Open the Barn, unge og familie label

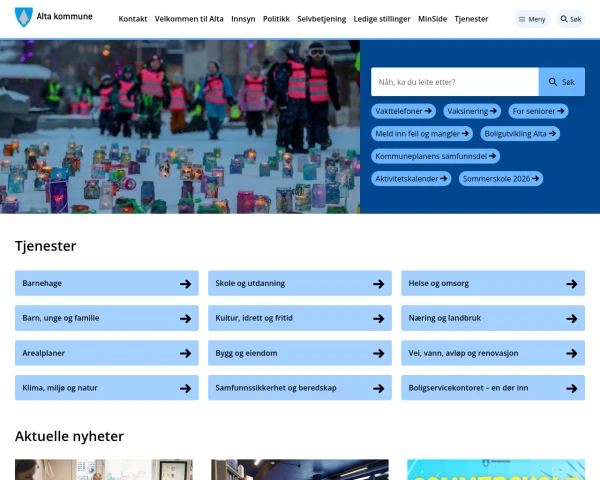(61, 318)
